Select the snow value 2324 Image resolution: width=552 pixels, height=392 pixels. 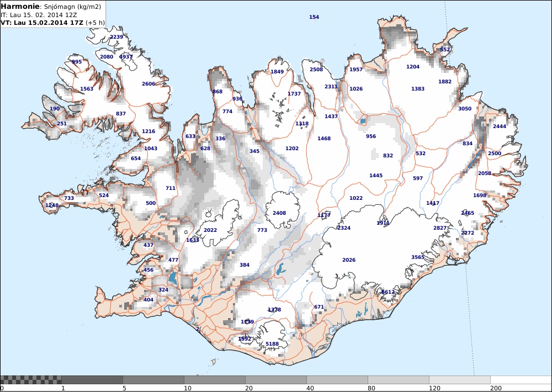pyautogui.click(x=344, y=228)
